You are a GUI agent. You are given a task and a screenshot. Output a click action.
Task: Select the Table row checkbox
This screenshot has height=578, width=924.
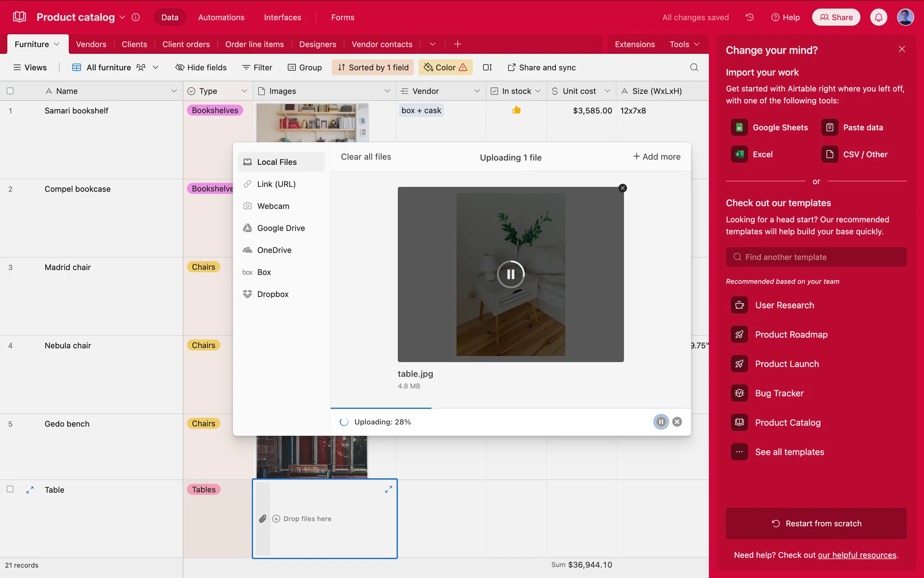click(10, 489)
